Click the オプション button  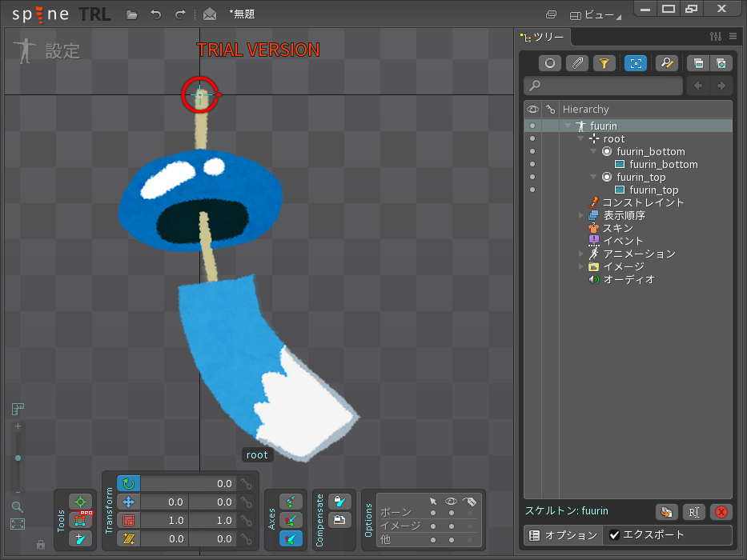point(563,535)
